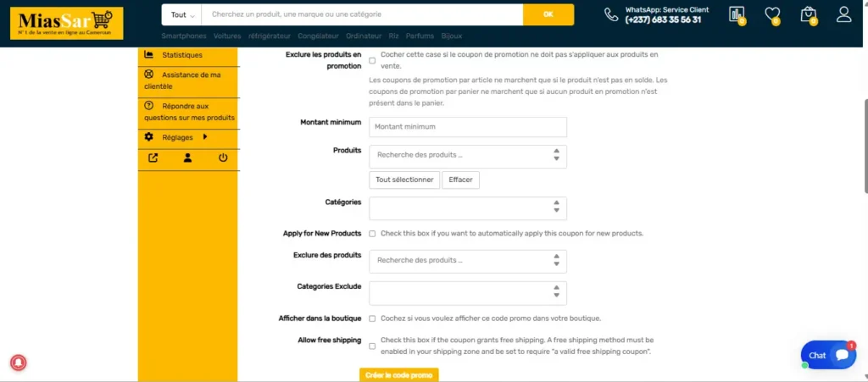Click the Créer le code promo button
This screenshot has width=868, height=382.
coord(399,374)
